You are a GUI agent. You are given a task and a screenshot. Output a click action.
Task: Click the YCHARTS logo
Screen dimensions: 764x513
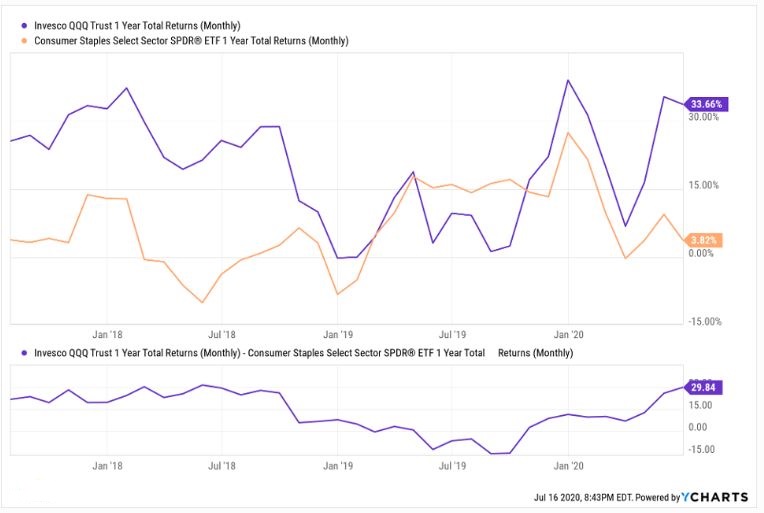[x=715, y=497]
